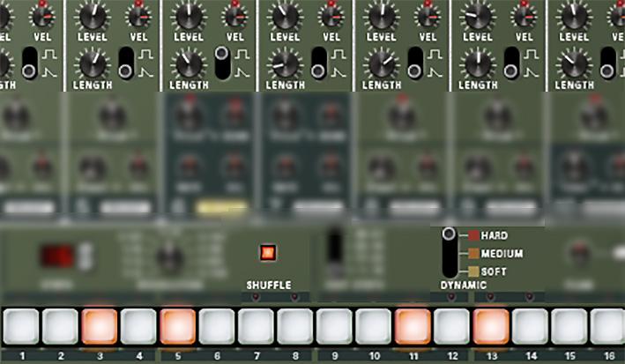Toggle the red SHUFFLE button
625x364 pixels.
click(x=268, y=252)
